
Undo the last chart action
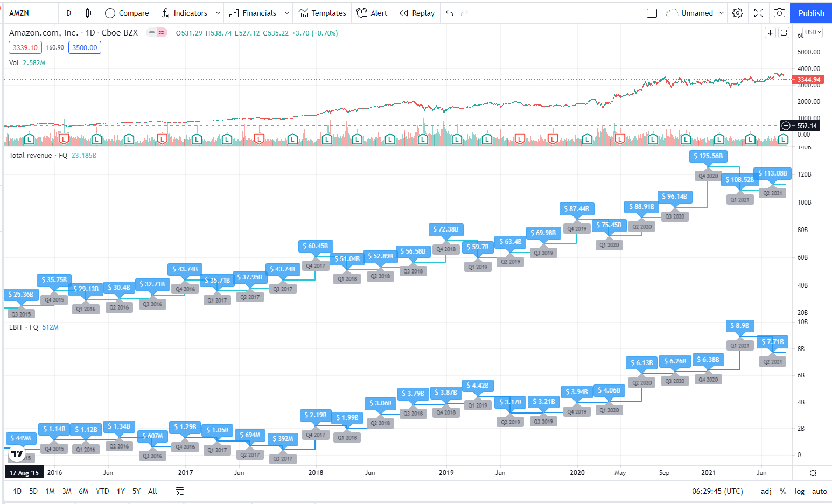pyautogui.click(x=450, y=13)
